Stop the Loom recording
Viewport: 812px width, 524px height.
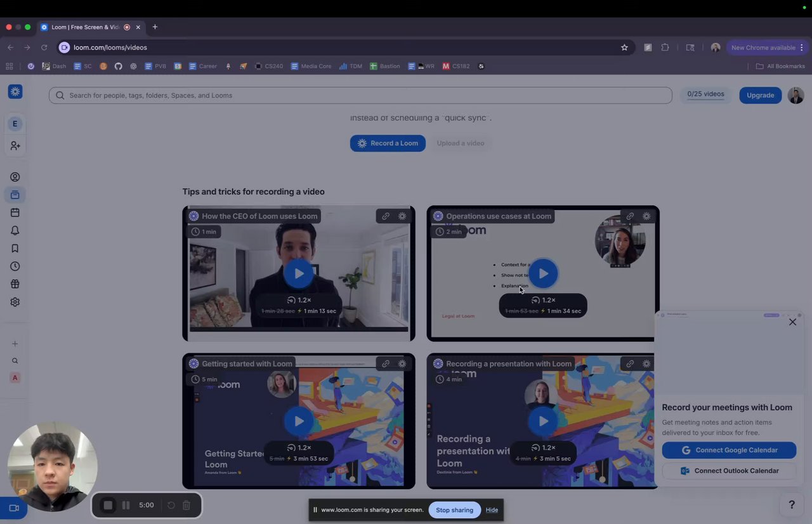tap(108, 506)
